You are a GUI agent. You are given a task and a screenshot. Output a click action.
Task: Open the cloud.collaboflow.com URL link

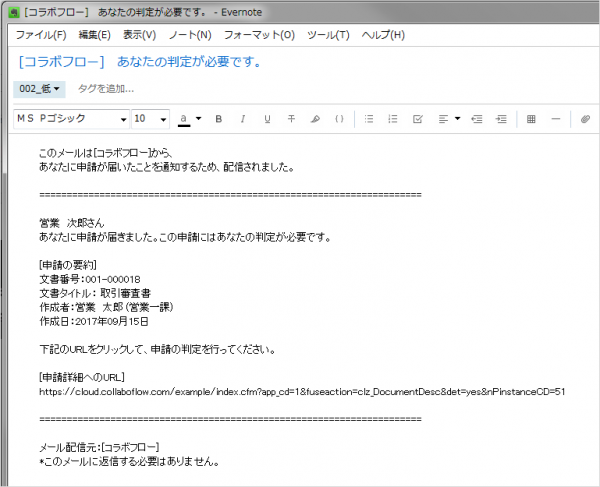tap(302, 392)
